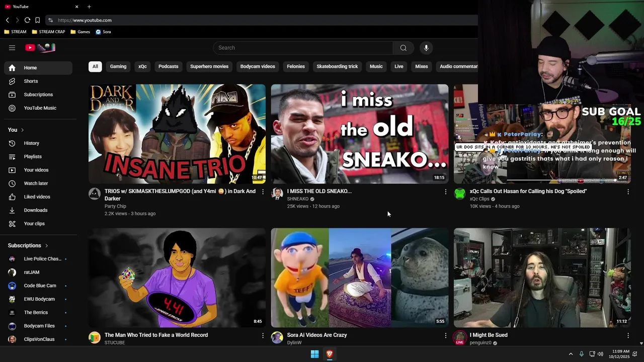Select the All filter chip

[x=95, y=66]
